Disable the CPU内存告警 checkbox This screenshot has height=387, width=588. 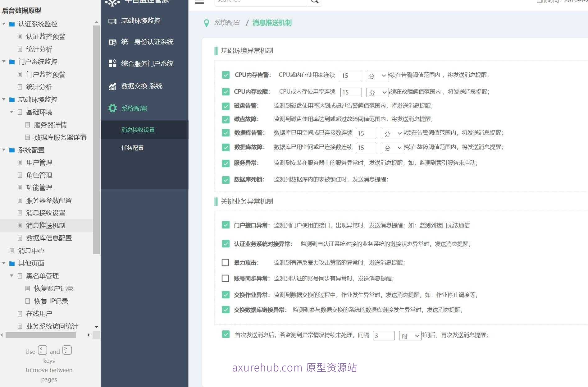[x=226, y=75]
